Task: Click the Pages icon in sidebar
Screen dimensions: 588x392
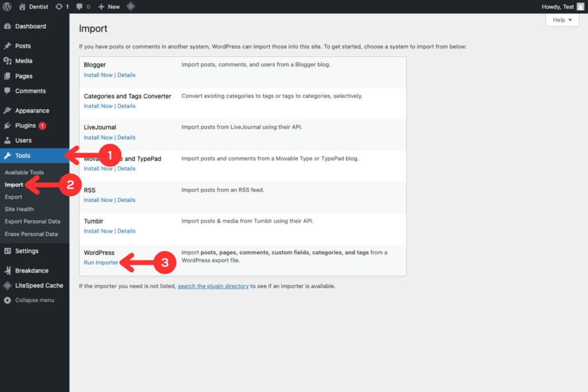Action: [7, 76]
